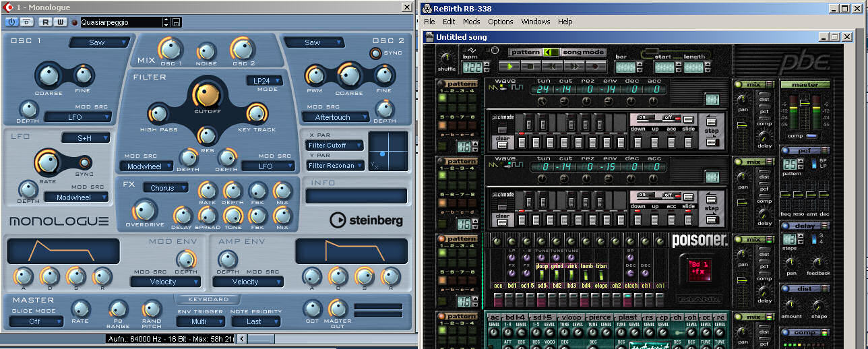Click the ReBirth rewind button
This screenshot has width=868, height=349.
[552, 66]
